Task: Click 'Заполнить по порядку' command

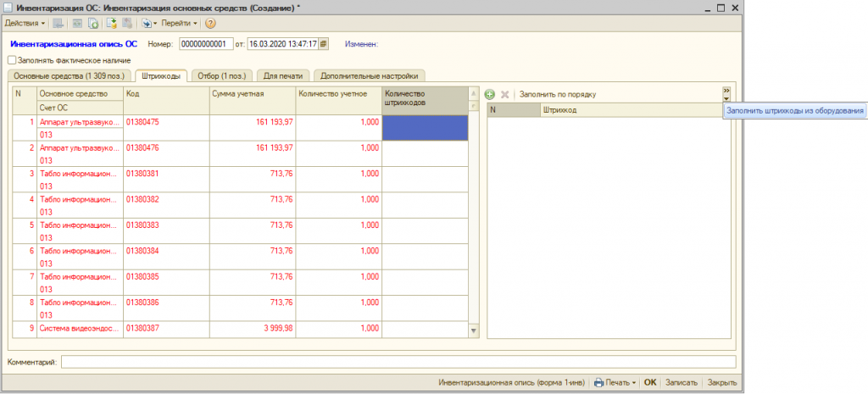Action: 559,95
